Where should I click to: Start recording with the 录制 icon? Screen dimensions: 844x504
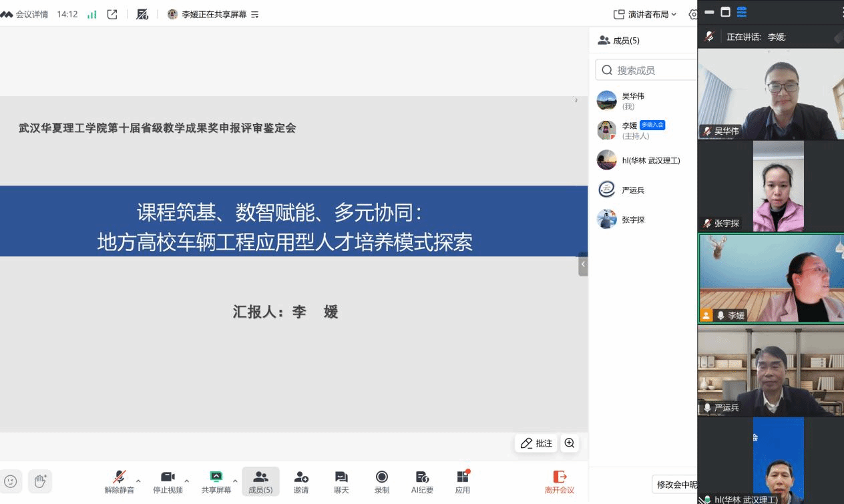[382, 482]
